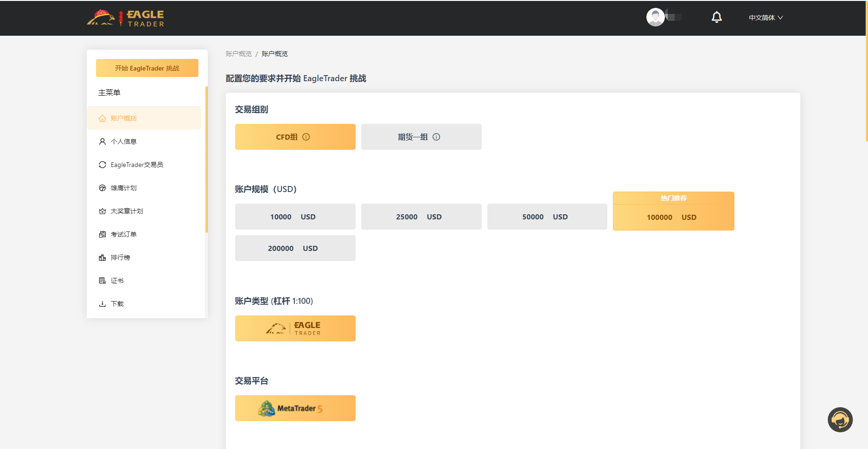The width and height of the screenshot is (868, 449).
Task: Open notifications via the bell icon
Action: [716, 17]
